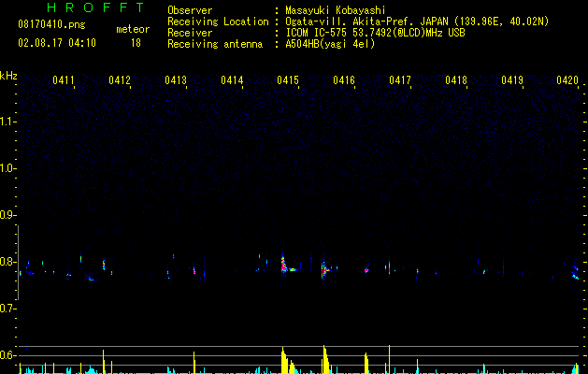
Task: Click the 0413 time marker
Action: 176,80
